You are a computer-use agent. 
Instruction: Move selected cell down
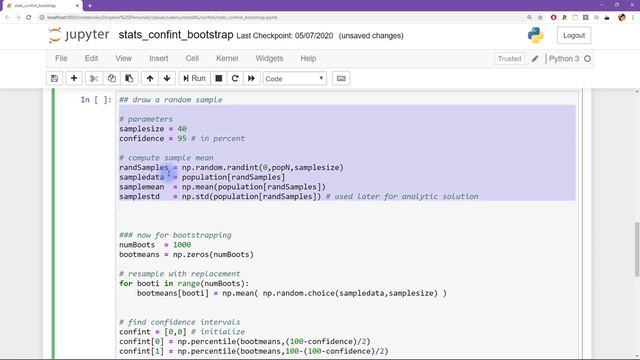pos(167,78)
